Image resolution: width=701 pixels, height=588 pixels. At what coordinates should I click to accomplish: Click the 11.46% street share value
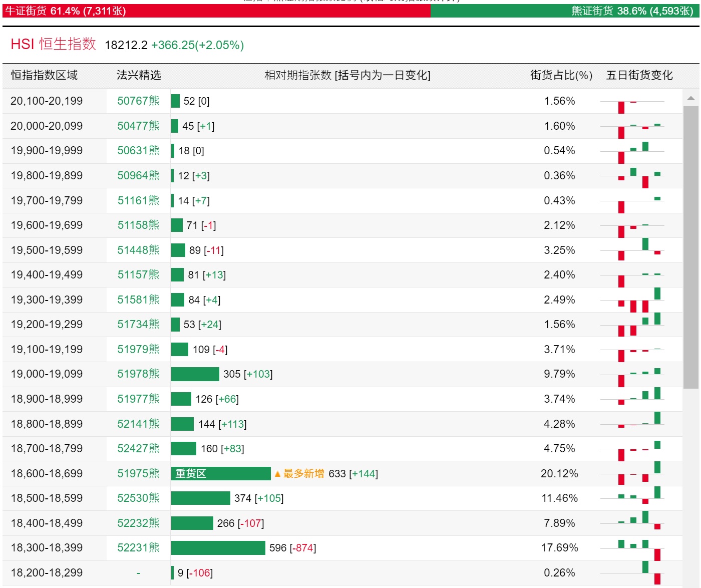click(559, 498)
